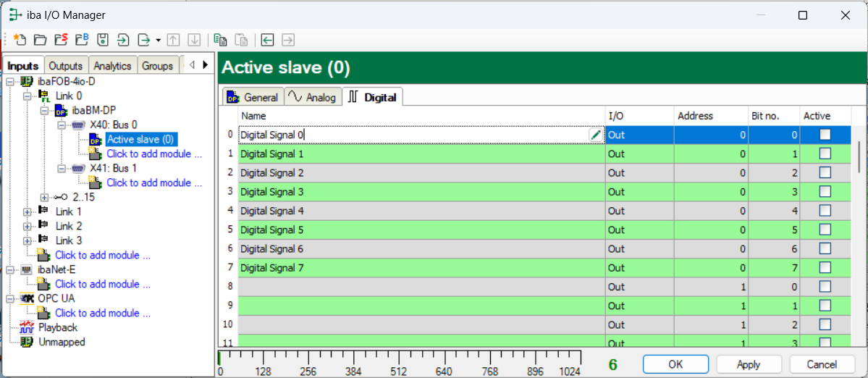Screen dimensions: 868x378
Task: Switch to the Groups tab
Action: click(x=157, y=65)
